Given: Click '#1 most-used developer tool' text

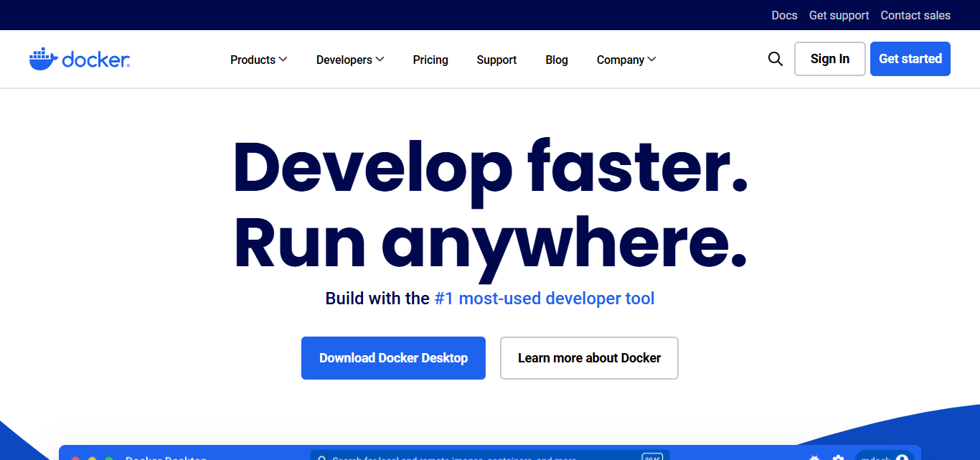Looking at the screenshot, I should point(545,299).
